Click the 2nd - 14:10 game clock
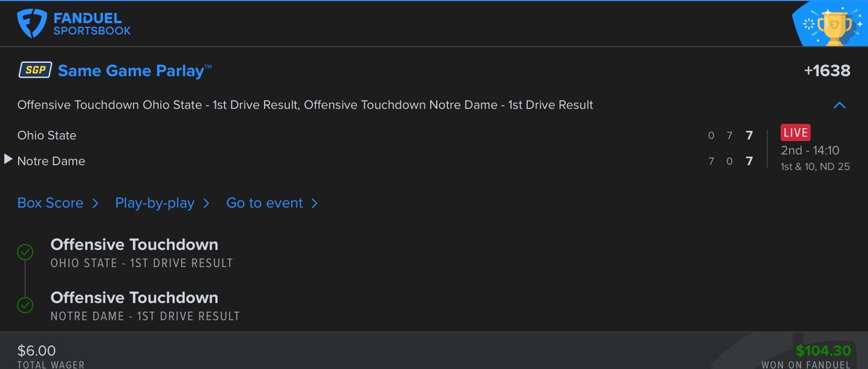This screenshot has width=868, height=369. [810, 150]
